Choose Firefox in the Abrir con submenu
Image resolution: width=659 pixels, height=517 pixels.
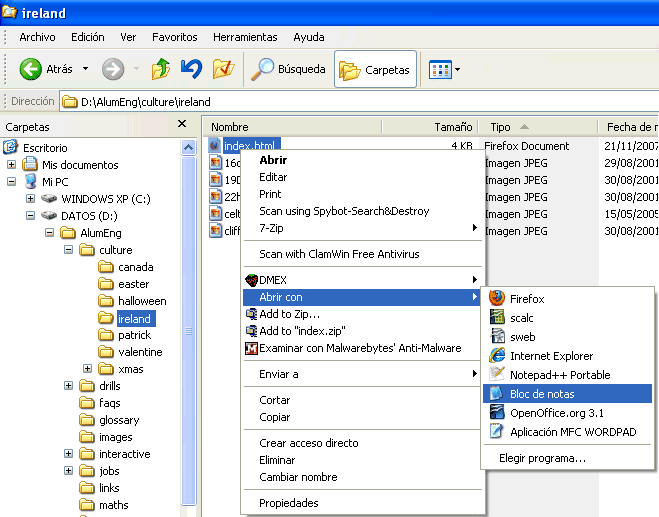click(526, 298)
